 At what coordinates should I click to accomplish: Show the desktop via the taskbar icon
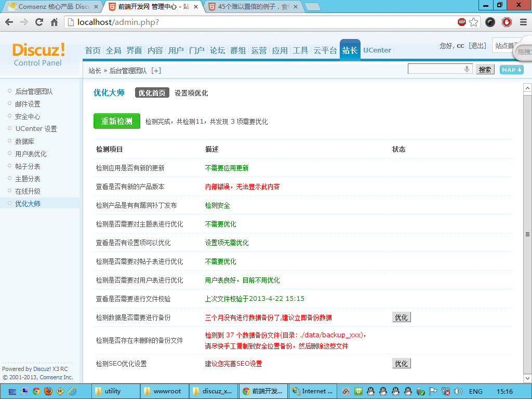(x=12, y=392)
